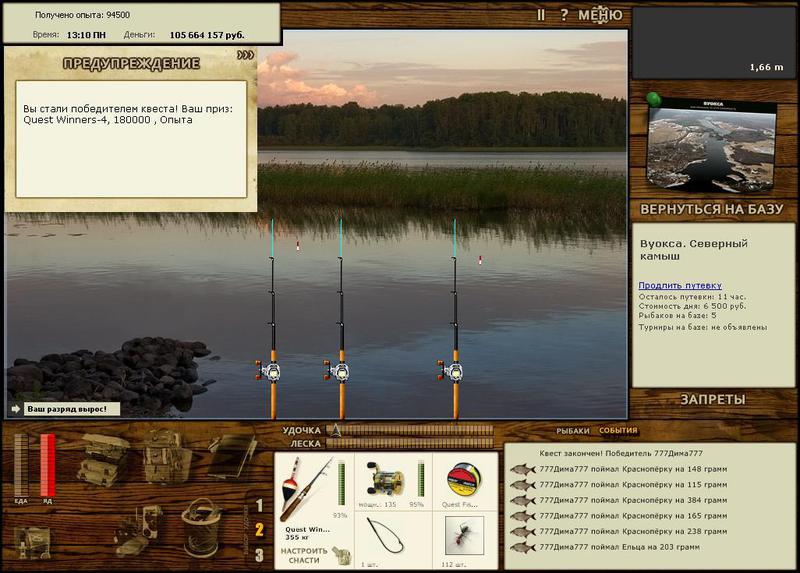The image size is (800, 573).
Task: Click 'Рыбаков на базе: 5' line
Action: point(678,316)
